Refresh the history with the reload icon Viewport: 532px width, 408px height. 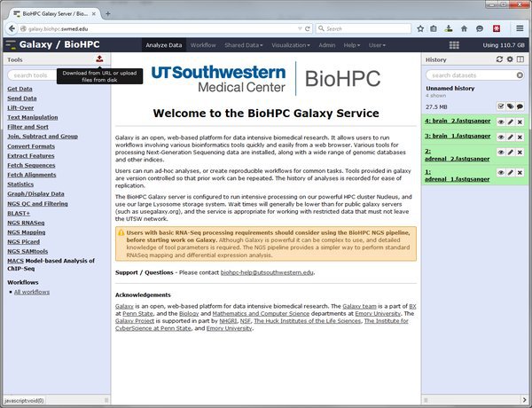(x=499, y=59)
